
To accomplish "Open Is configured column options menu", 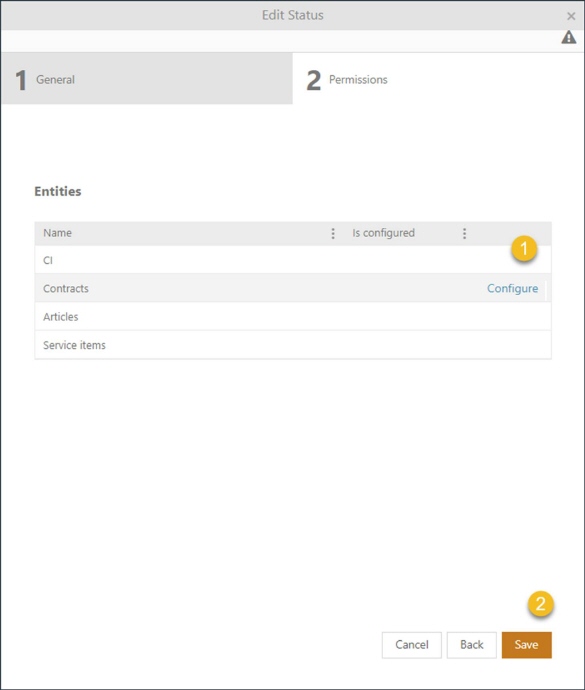I will click(x=464, y=233).
